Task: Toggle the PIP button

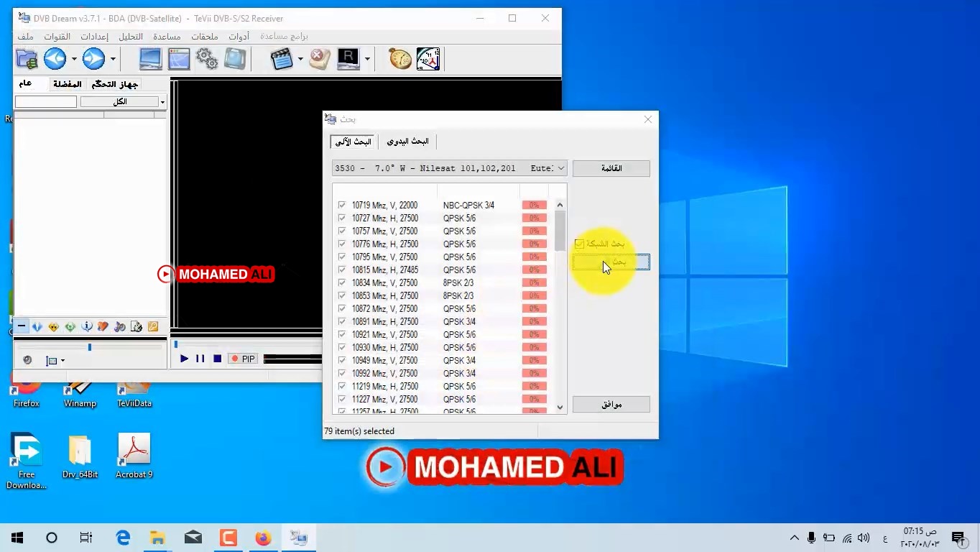Action: 243,359
